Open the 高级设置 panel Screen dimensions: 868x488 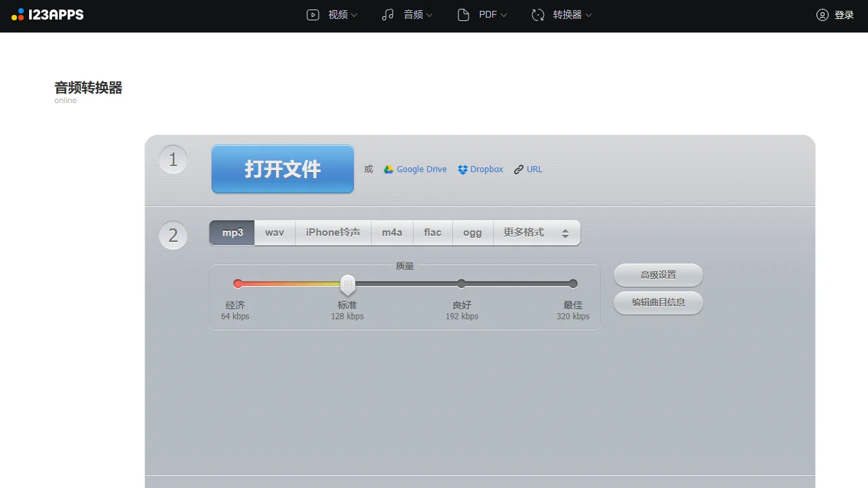[658, 274]
